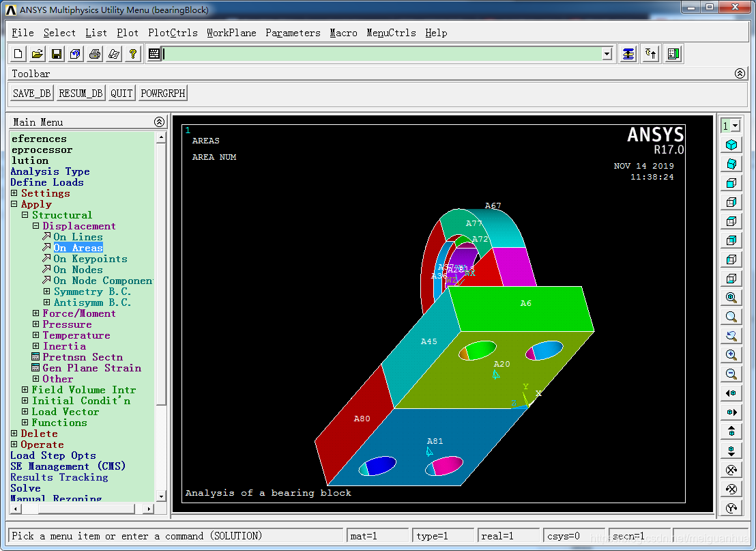Zoom in on the model
This screenshot has width=756, height=551.
[x=731, y=355]
